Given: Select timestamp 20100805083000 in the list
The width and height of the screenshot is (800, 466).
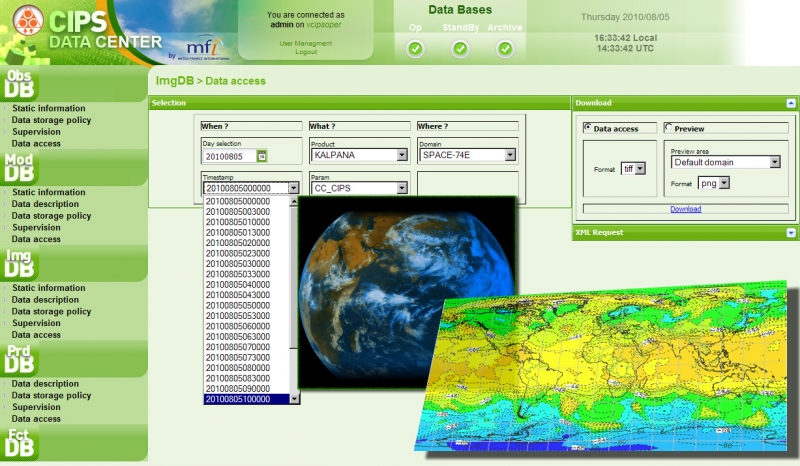Looking at the screenshot, I should click(x=246, y=378).
